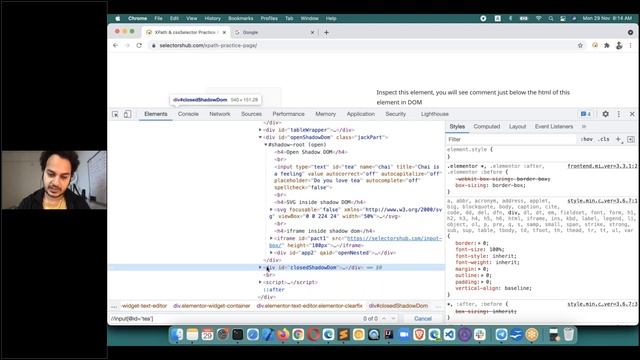Viewport: 640px width, 360px height.
Task: Open Telegram from the dock
Action: (501, 335)
